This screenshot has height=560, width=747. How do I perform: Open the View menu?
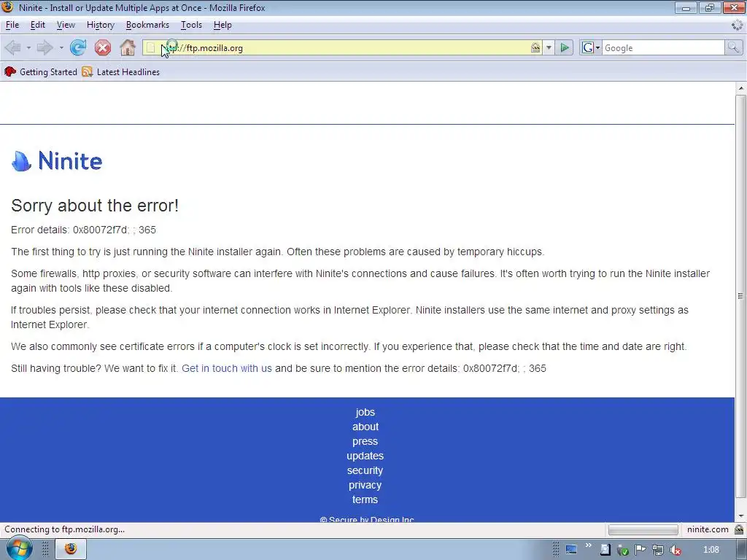(x=66, y=25)
